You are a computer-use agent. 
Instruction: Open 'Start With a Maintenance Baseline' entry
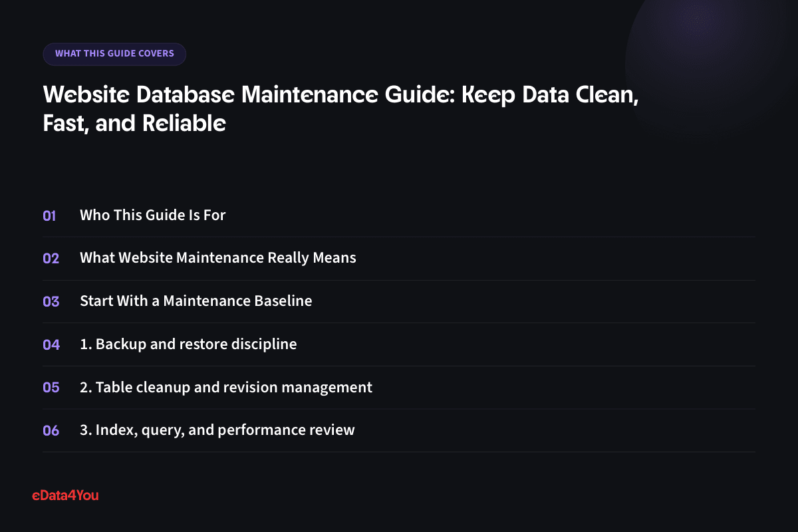[196, 301]
